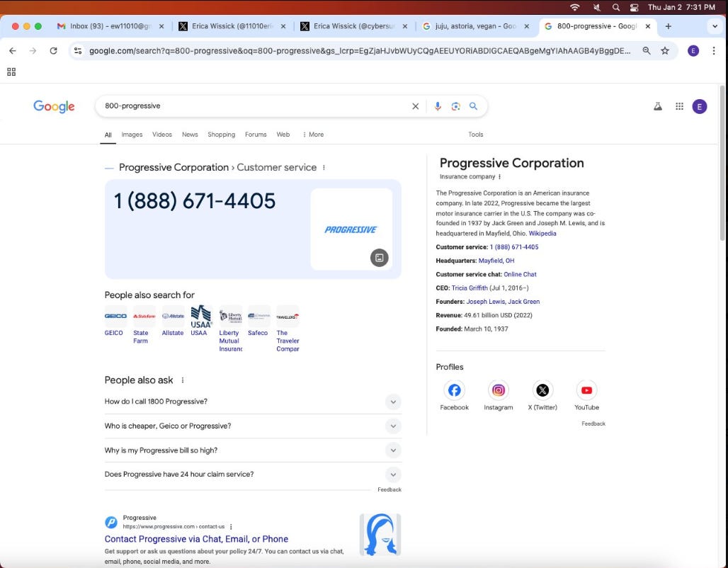Open site information icon in address bar
The width and height of the screenshot is (728, 568).
pos(78,50)
